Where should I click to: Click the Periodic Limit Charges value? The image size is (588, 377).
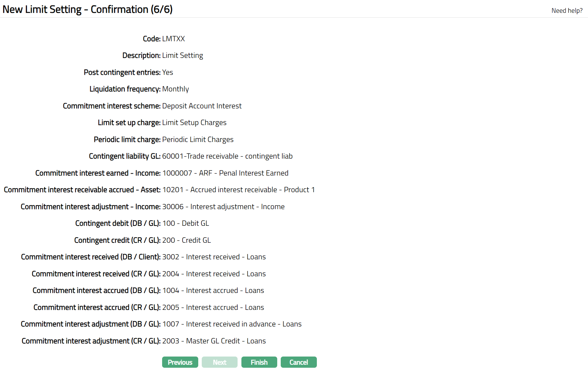tap(198, 139)
